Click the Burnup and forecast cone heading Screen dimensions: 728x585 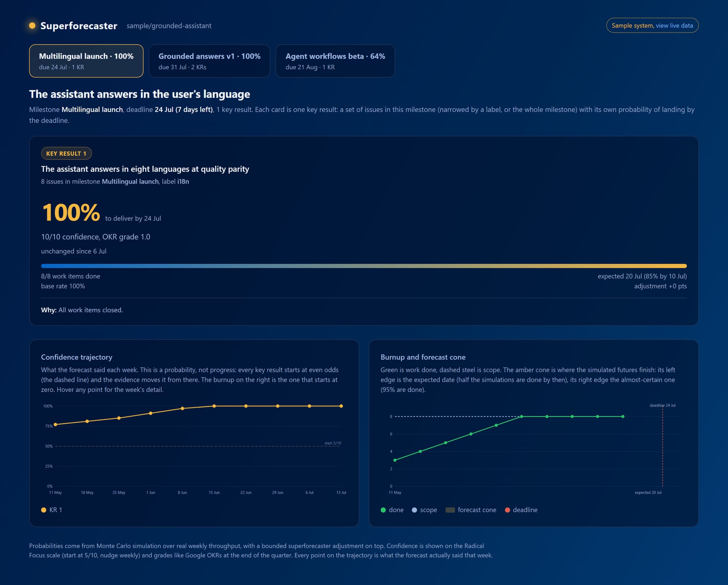pos(423,357)
